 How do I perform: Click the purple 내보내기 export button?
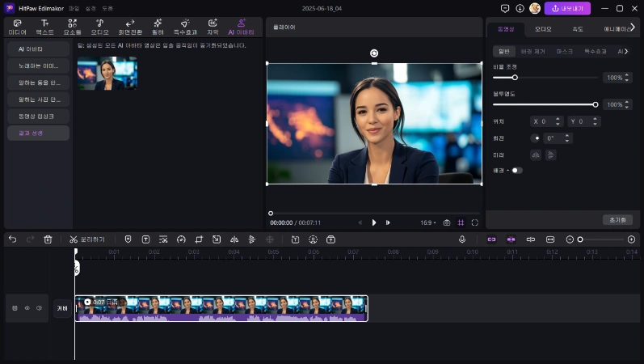pyautogui.click(x=567, y=8)
